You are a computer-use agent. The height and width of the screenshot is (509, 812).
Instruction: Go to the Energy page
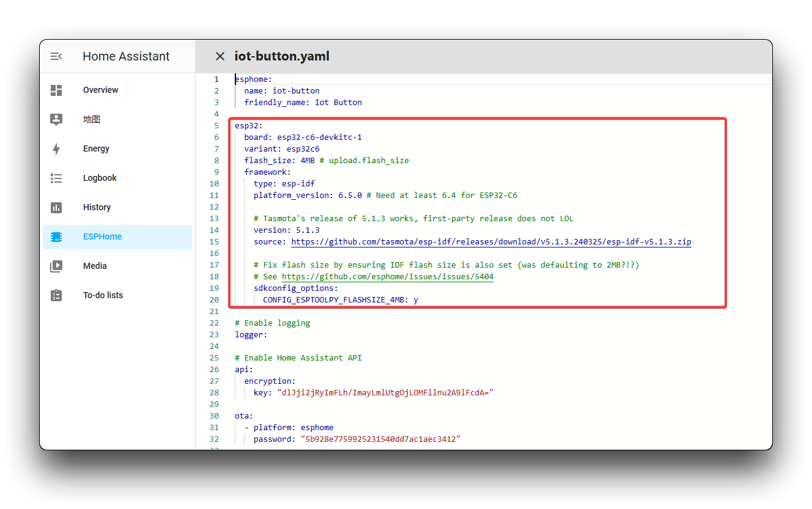point(117,148)
